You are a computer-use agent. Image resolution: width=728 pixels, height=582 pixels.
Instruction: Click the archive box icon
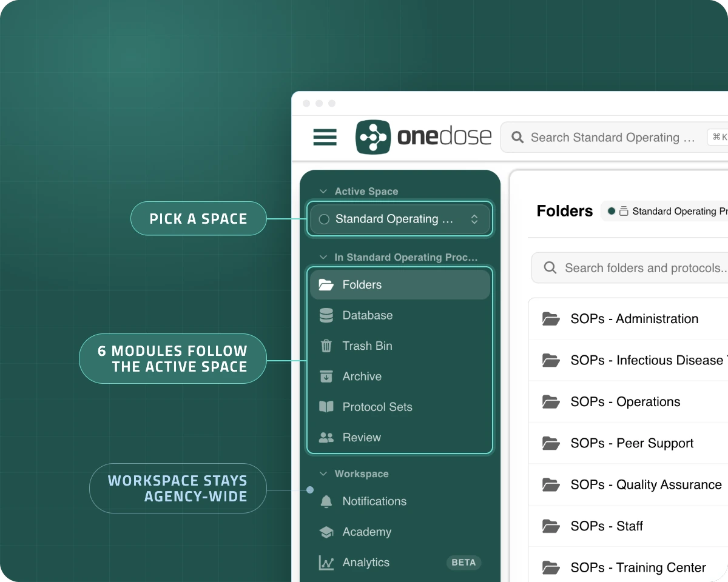click(326, 376)
